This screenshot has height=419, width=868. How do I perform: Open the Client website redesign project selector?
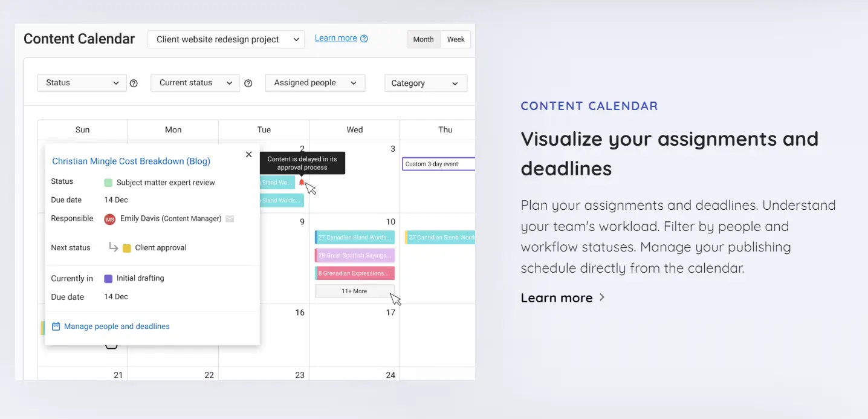(x=225, y=39)
